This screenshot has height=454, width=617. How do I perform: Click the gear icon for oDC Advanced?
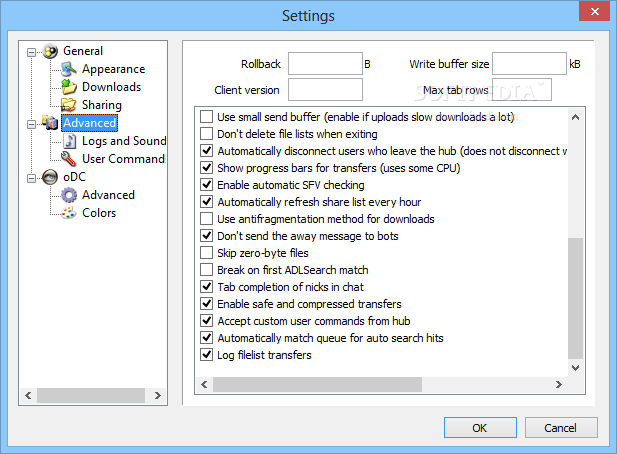[x=69, y=195]
